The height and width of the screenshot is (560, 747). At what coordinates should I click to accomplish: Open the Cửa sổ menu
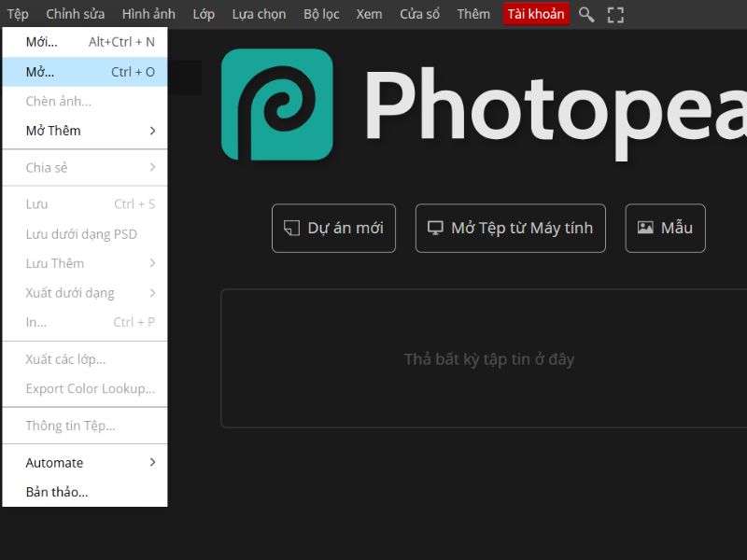(x=419, y=14)
